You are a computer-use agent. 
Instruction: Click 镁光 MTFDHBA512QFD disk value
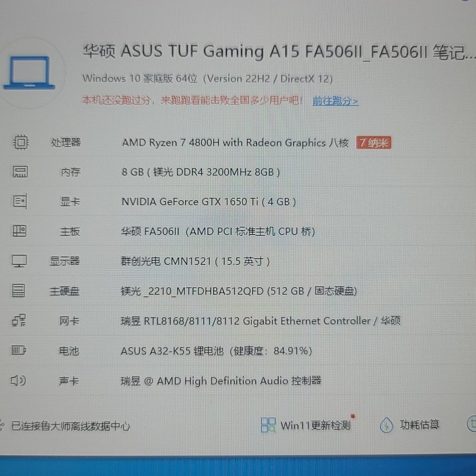(x=239, y=291)
